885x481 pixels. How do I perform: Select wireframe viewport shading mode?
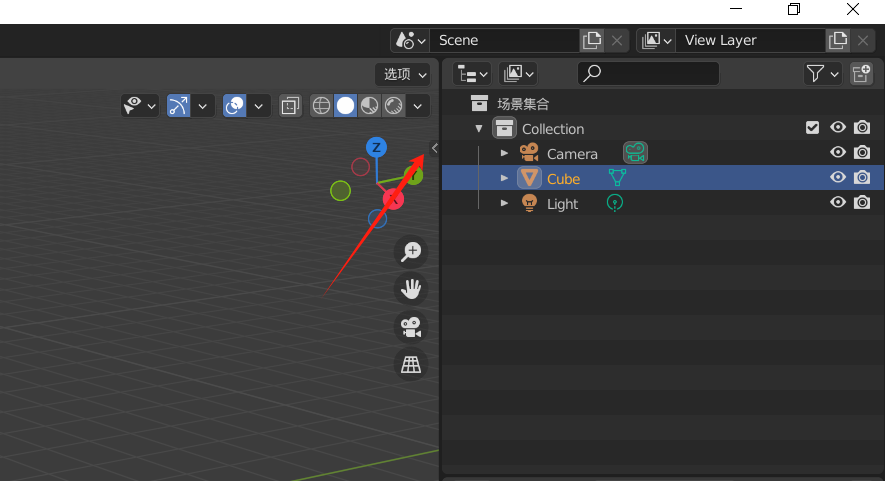click(x=321, y=106)
